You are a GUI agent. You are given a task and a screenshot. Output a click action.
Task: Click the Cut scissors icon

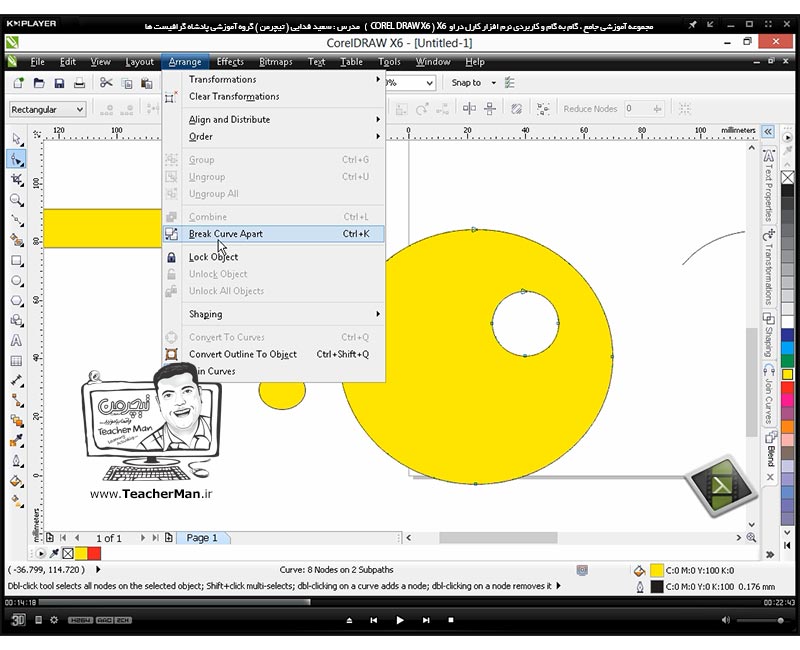coord(106,83)
